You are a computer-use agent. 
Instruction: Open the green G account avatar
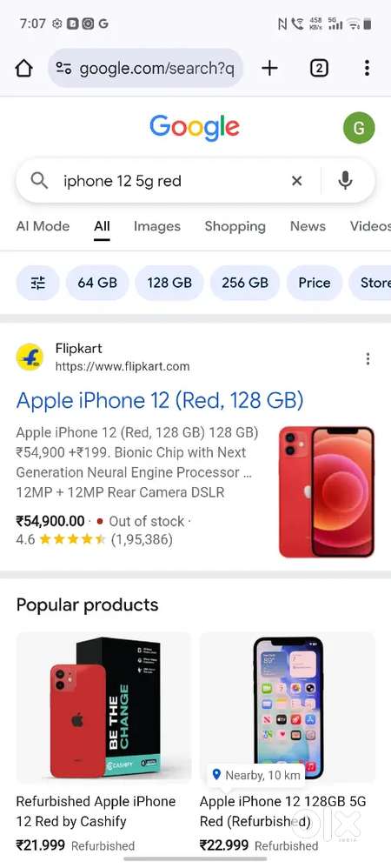point(359,128)
